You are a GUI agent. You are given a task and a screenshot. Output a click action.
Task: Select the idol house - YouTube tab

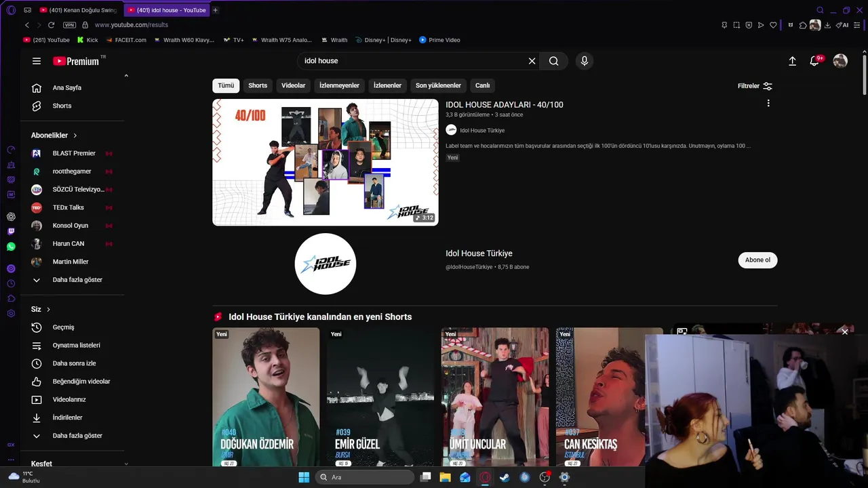point(167,10)
